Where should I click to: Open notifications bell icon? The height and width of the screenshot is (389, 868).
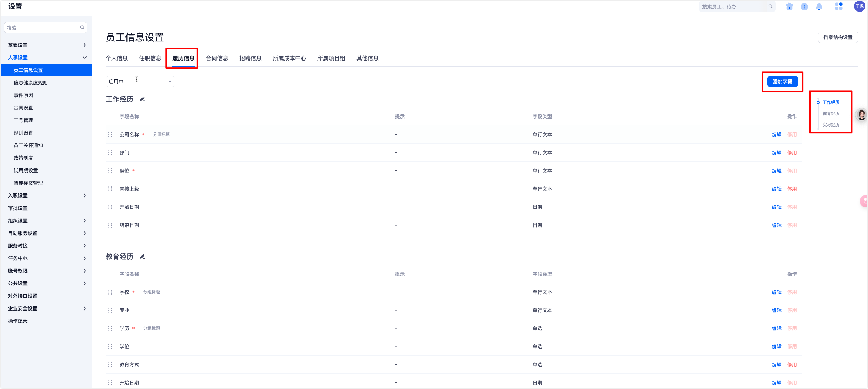click(x=819, y=7)
